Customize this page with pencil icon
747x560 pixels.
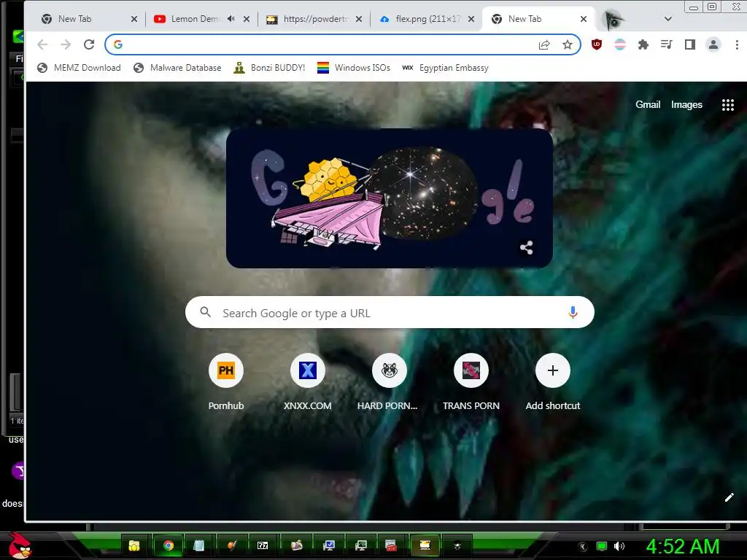729,497
